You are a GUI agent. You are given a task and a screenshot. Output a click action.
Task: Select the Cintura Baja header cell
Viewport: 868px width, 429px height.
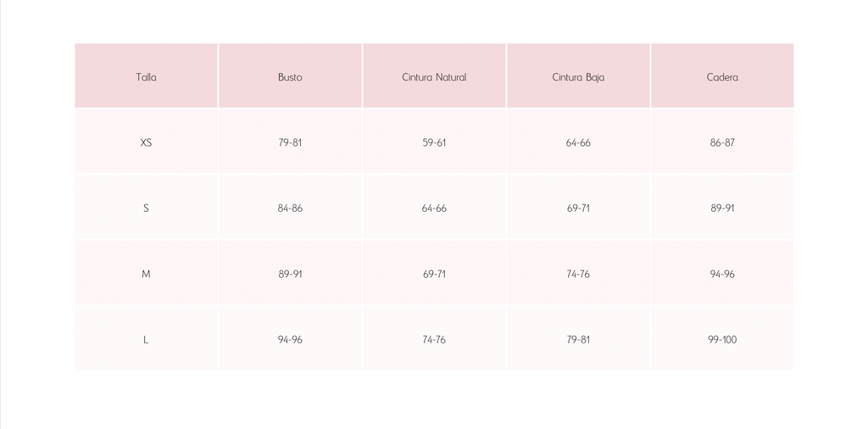point(578,77)
